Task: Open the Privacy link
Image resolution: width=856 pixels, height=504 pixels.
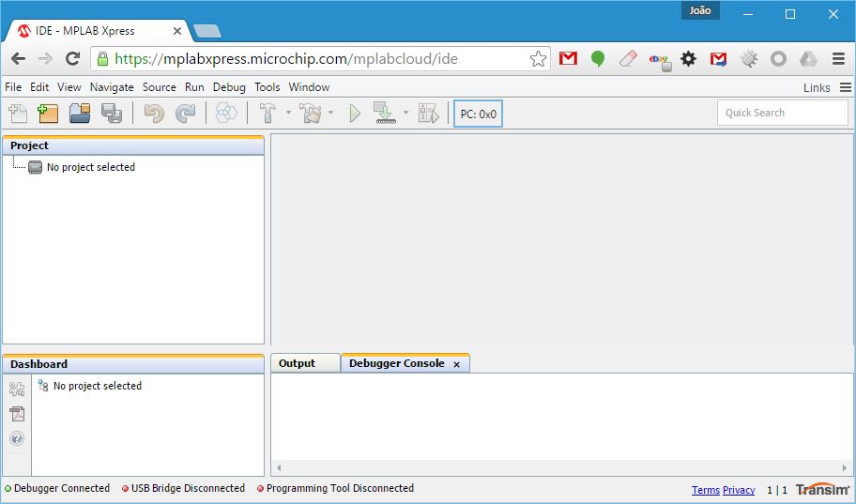Action: [739, 490]
